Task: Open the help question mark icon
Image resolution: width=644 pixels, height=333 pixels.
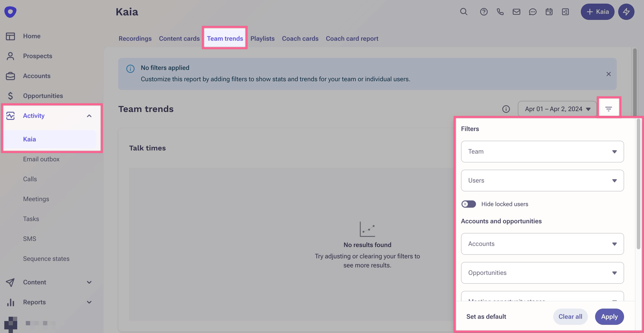Action: click(x=483, y=12)
